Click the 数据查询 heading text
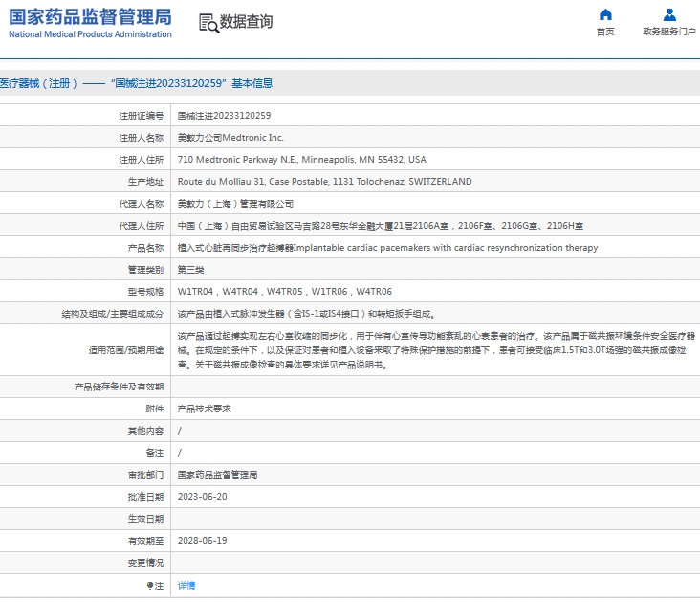Screen dimensions: 700x602 246,21
